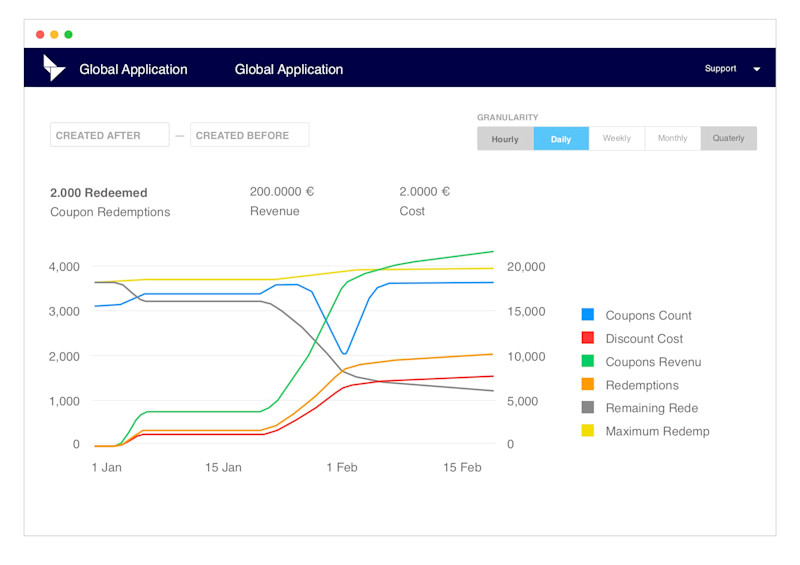Click the 1 Jan axis label
The width and height of the screenshot is (800, 565).
[x=107, y=467]
